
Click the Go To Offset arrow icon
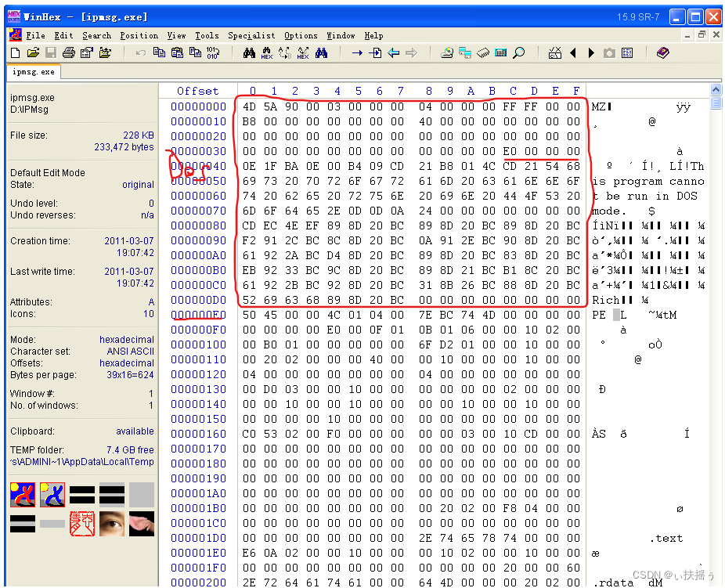(357, 53)
